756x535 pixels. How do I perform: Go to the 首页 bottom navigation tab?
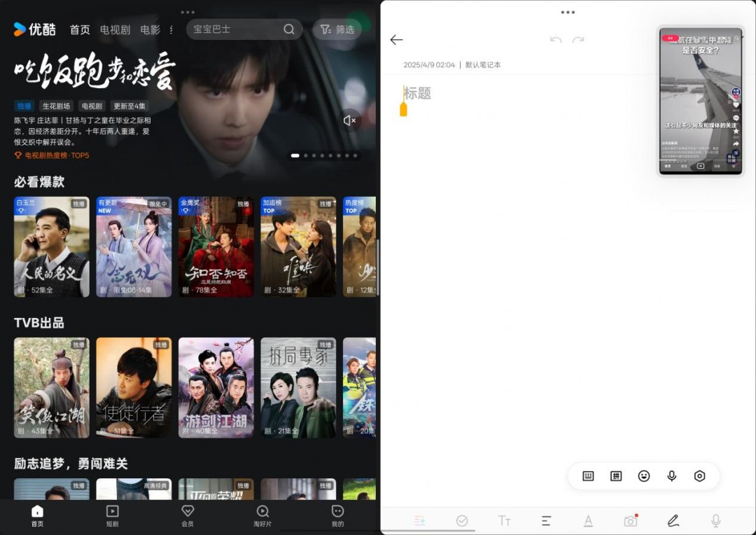pyautogui.click(x=37, y=515)
